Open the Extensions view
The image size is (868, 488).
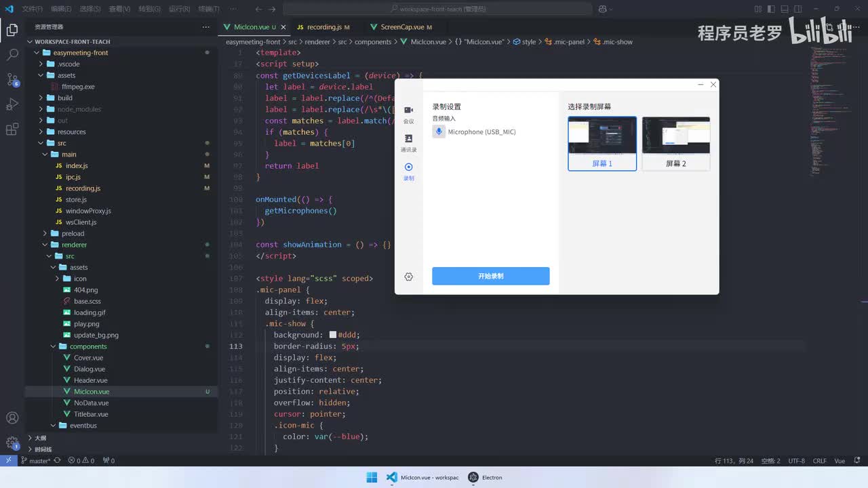pyautogui.click(x=12, y=129)
